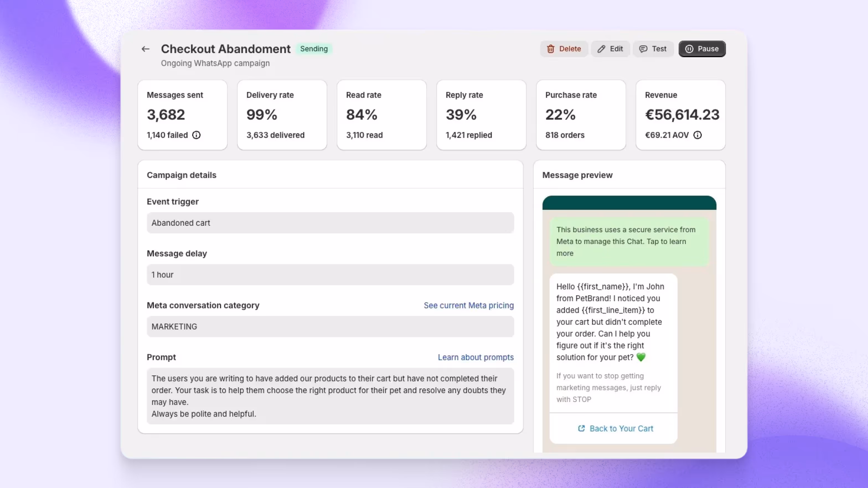Click the 1 hour message delay field

click(330, 275)
